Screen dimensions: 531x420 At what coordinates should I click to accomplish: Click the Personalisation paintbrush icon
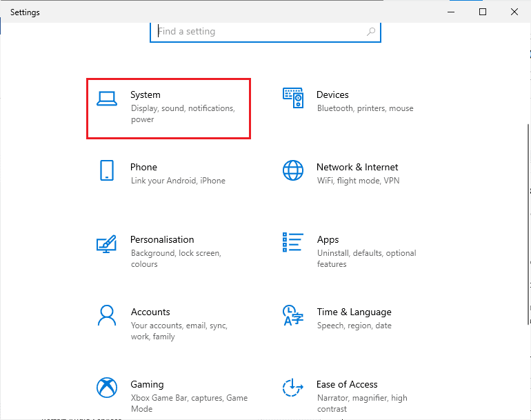[107, 243]
